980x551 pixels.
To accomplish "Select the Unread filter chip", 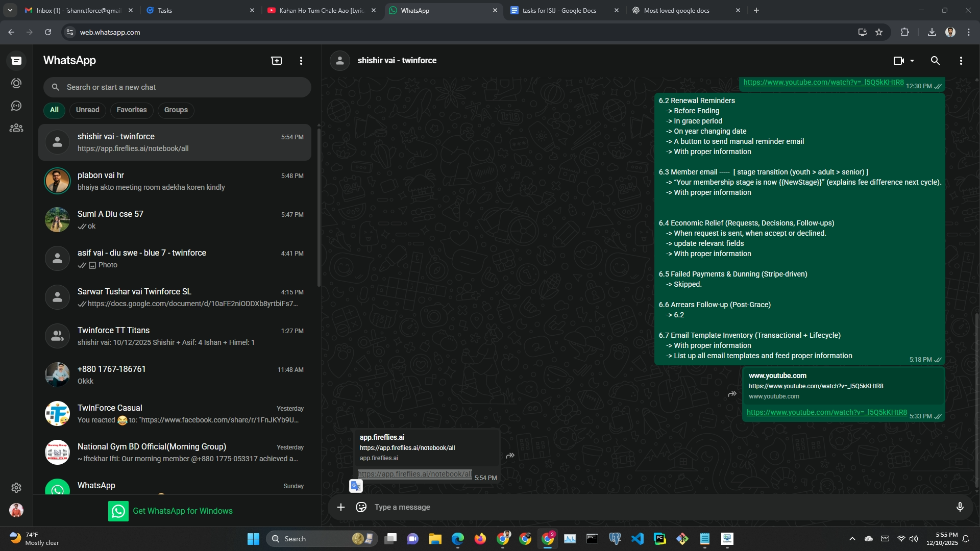I will pos(87,110).
